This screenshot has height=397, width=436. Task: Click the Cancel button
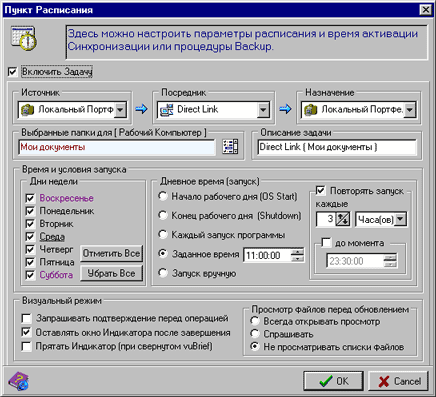pos(398,381)
